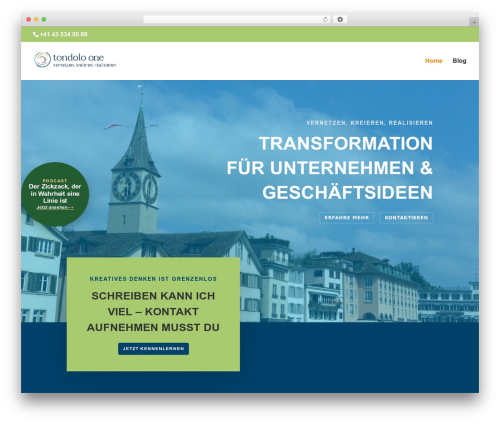Click the GESCHÄFTSIDEEN headline line
Viewport: 500px width, 423px height.
coord(347,193)
